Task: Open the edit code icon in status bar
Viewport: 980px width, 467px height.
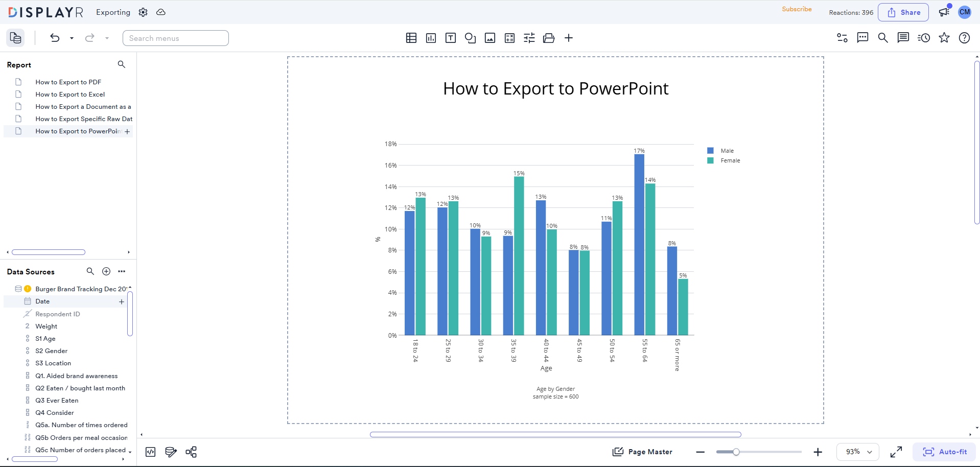Action: click(x=150, y=452)
